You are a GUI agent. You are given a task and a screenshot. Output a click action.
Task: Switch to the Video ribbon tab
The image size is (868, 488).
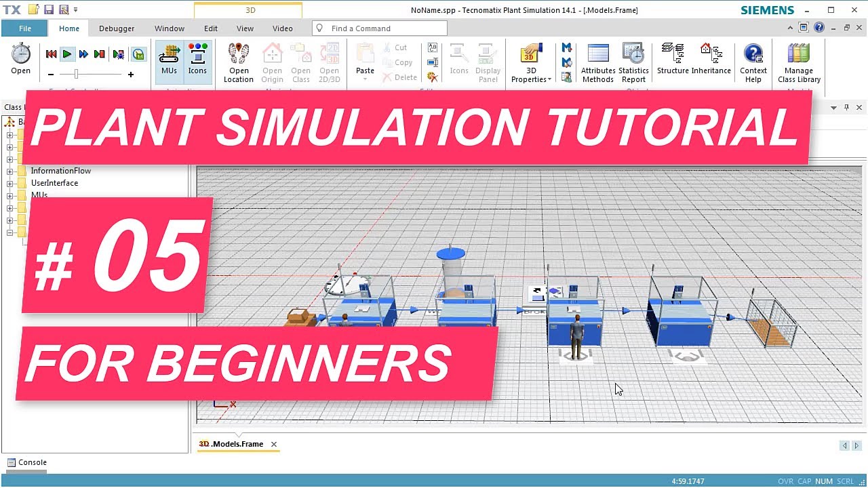click(283, 28)
